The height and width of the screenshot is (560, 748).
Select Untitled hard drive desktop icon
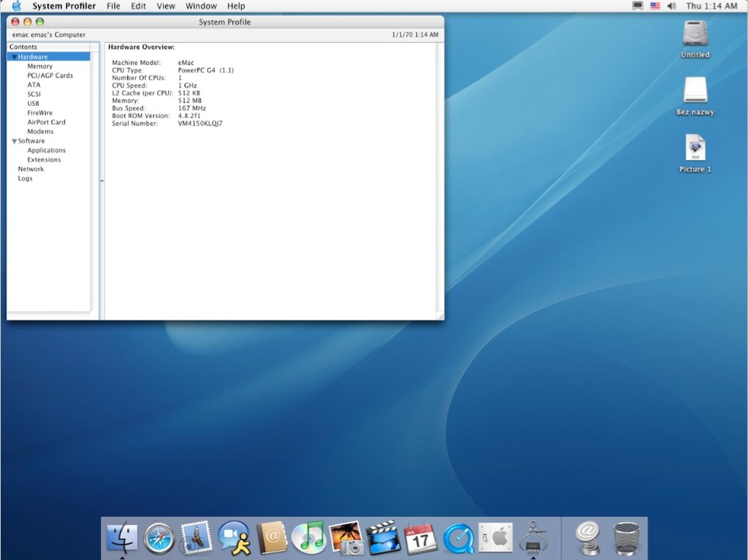coord(695,34)
